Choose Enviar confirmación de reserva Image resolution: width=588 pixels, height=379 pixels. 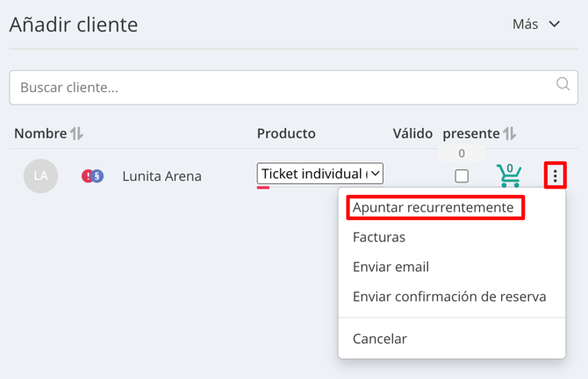pos(449,297)
